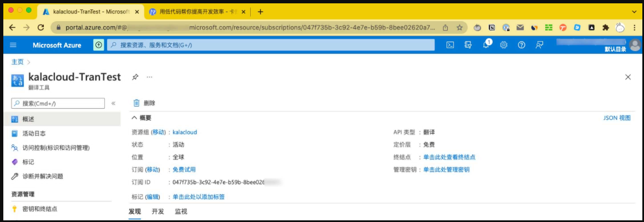Click 单击此处以添加标签 link
This screenshot has width=644, height=222.
point(199,197)
